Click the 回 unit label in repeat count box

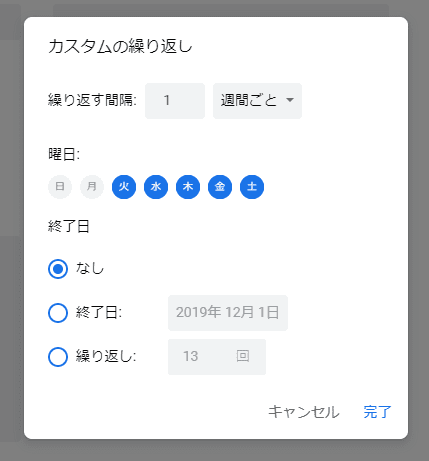(243, 356)
